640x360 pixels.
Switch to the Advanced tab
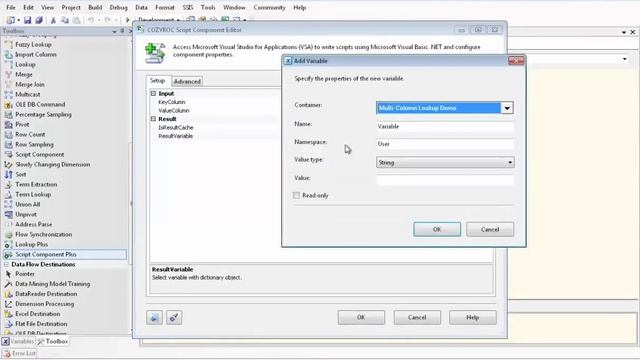click(187, 81)
